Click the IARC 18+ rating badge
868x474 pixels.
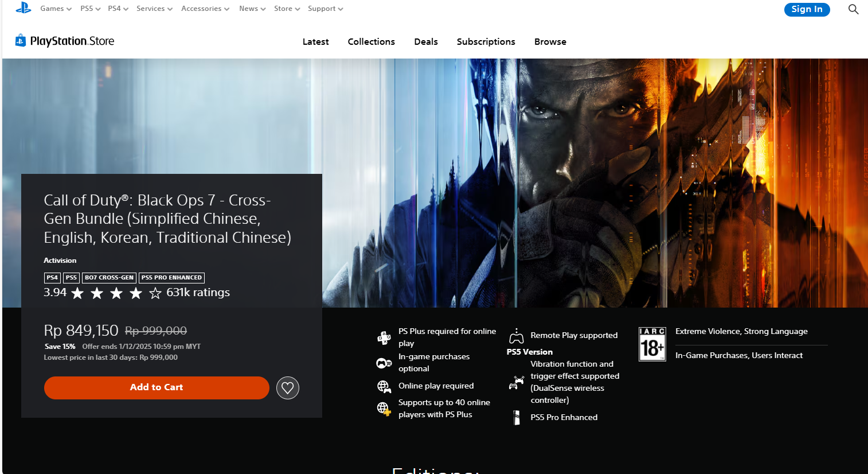coord(652,344)
